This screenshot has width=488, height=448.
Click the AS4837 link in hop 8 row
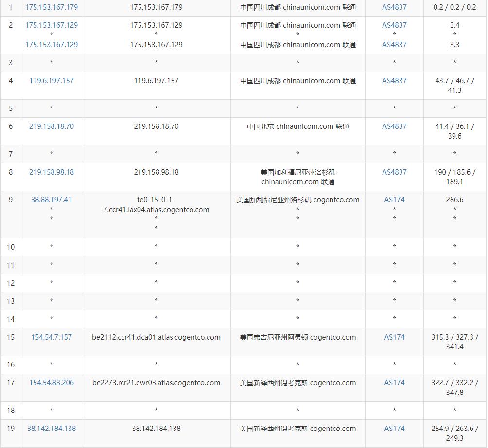[394, 172]
